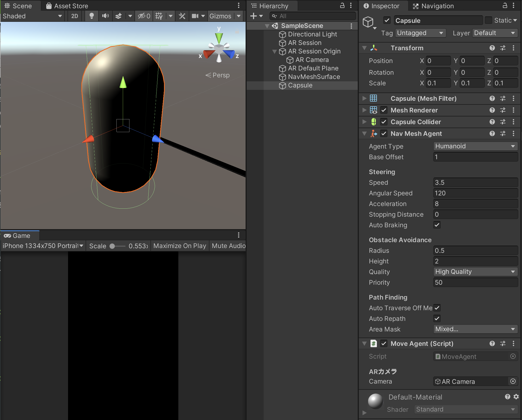Screen dimensions: 522x420
Task: Toggle the Static checkbox
Action: coord(489,20)
